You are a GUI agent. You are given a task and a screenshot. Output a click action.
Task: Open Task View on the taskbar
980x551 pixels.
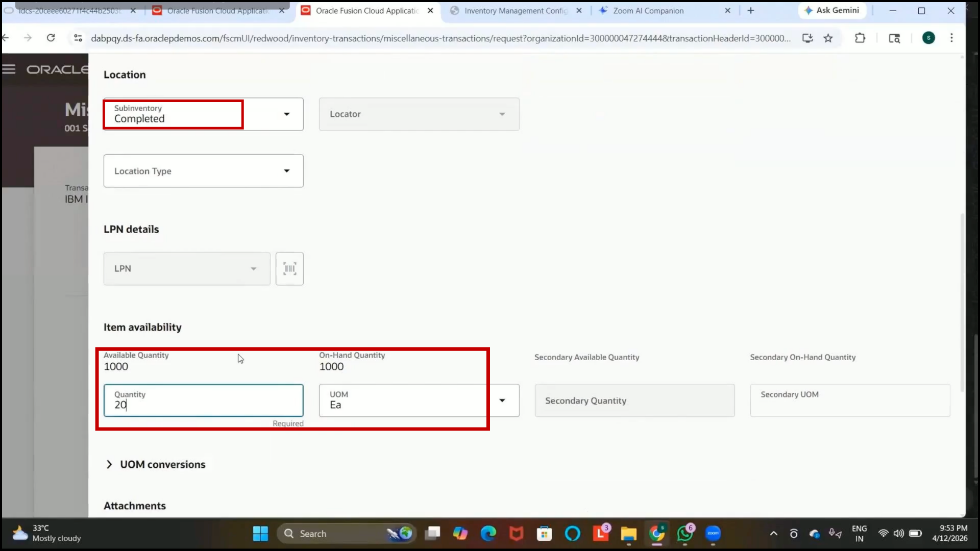pyautogui.click(x=433, y=534)
